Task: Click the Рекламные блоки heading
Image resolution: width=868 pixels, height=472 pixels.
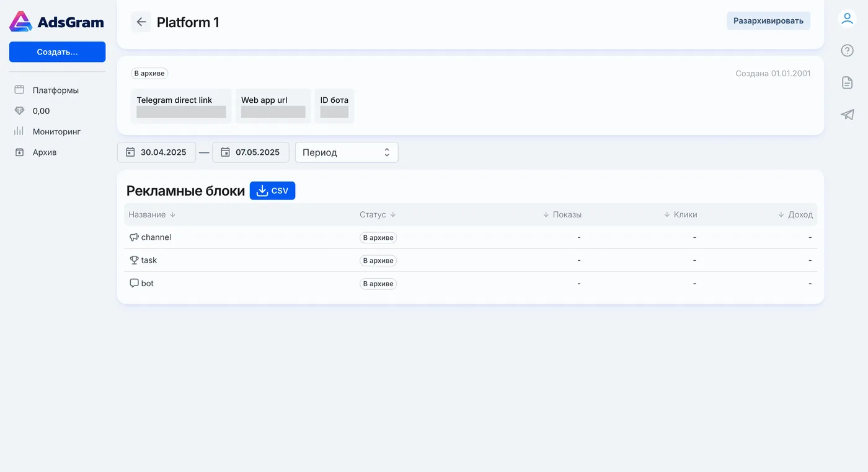Action: (x=185, y=191)
